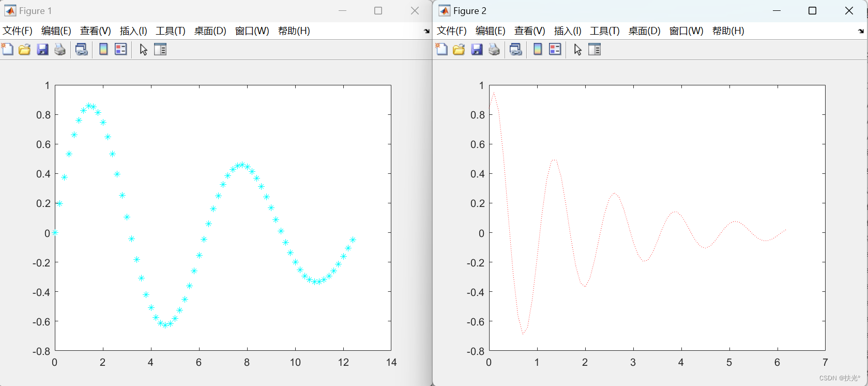Click MATLAB logo in Figure 1 title bar
This screenshot has width=868, height=386.
10,10
